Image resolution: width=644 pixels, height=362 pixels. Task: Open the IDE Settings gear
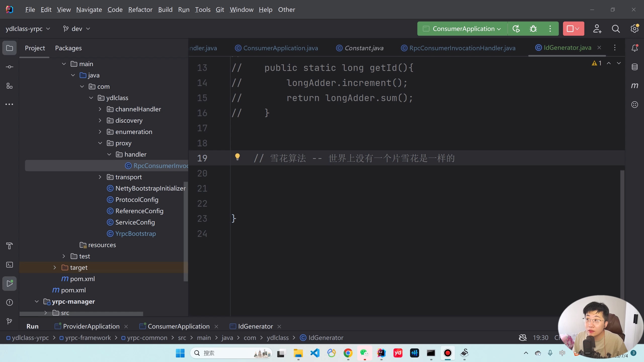(x=634, y=28)
